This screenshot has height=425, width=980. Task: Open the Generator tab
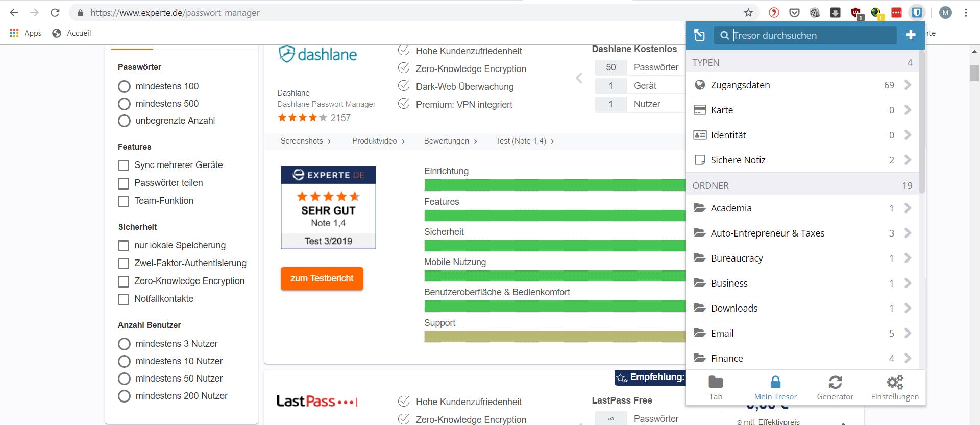point(835,388)
